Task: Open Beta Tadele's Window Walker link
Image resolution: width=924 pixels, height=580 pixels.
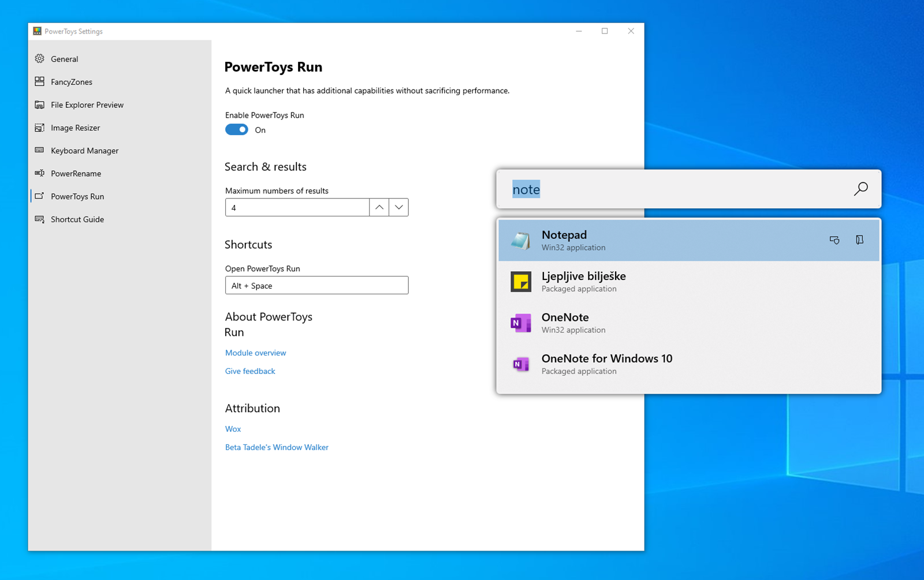Action: click(x=277, y=447)
